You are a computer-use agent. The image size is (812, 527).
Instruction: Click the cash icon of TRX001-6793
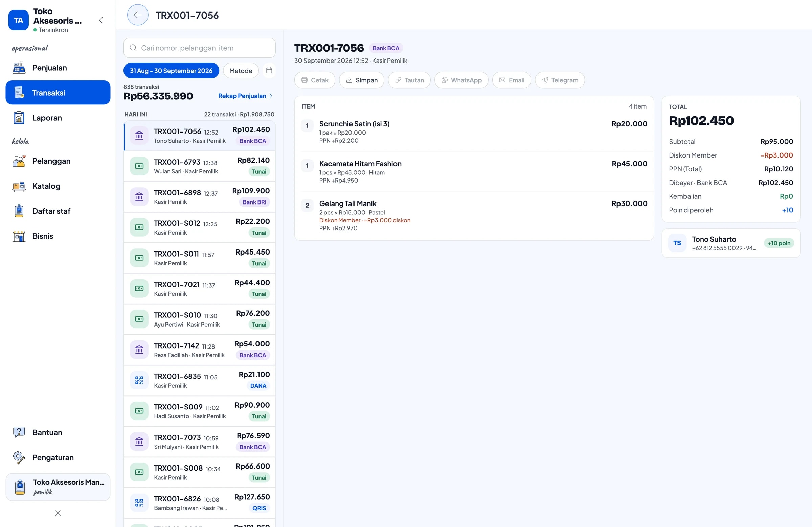tap(139, 166)
